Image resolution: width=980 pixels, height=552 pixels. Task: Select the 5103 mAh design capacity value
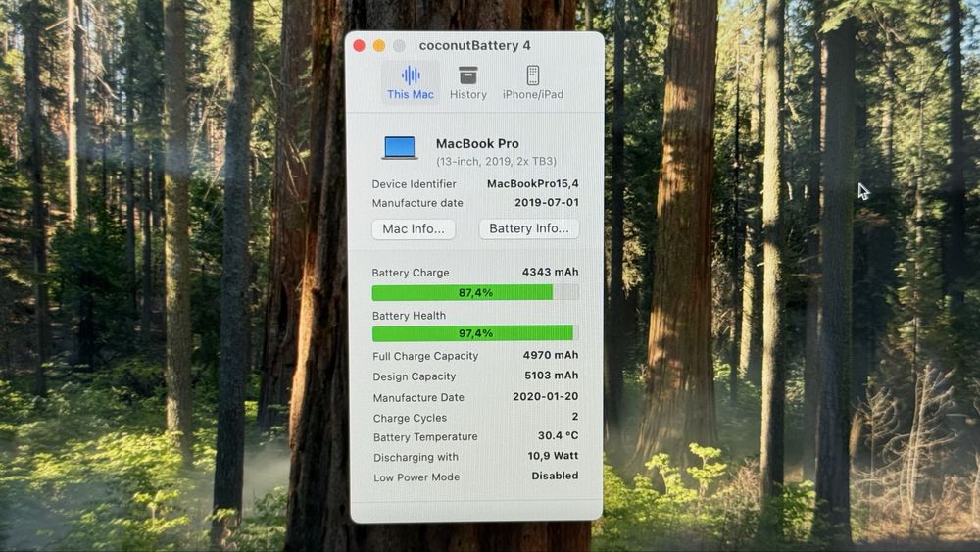[x=551, y=376]
